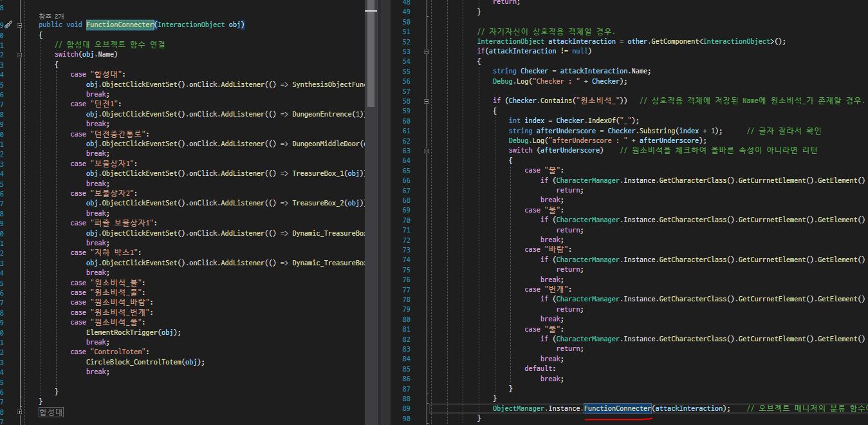Click the case "퍼즐 보물상자1" label
Screen dimensions: 868x425
[x=114, y=223]
